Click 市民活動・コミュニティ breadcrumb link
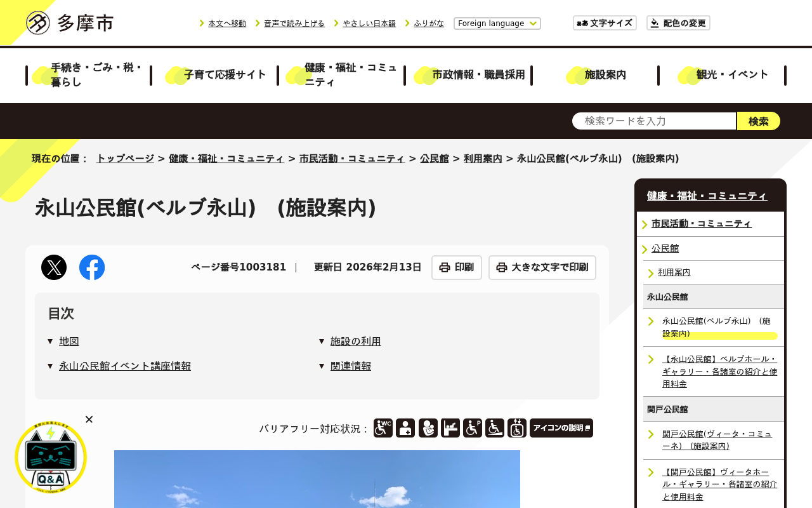812x508 pixels. (x=352, y=159)
